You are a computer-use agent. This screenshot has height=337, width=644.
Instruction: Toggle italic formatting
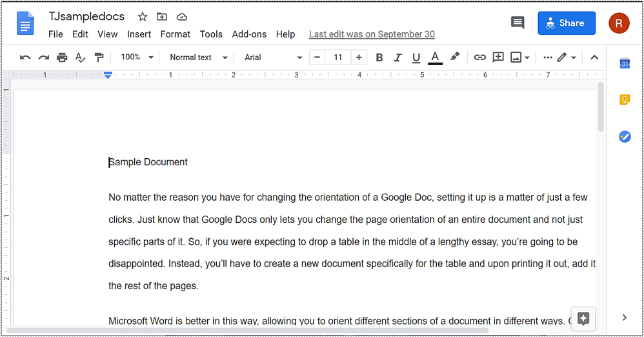coord(397,57)
